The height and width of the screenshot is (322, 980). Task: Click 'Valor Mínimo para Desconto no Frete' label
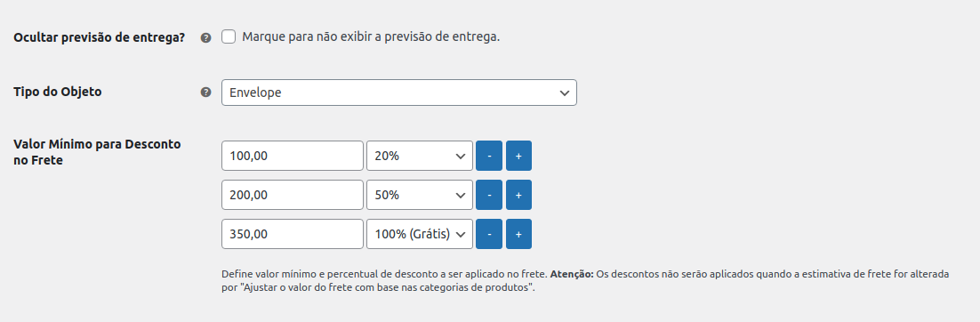click(x=97, y=152)
